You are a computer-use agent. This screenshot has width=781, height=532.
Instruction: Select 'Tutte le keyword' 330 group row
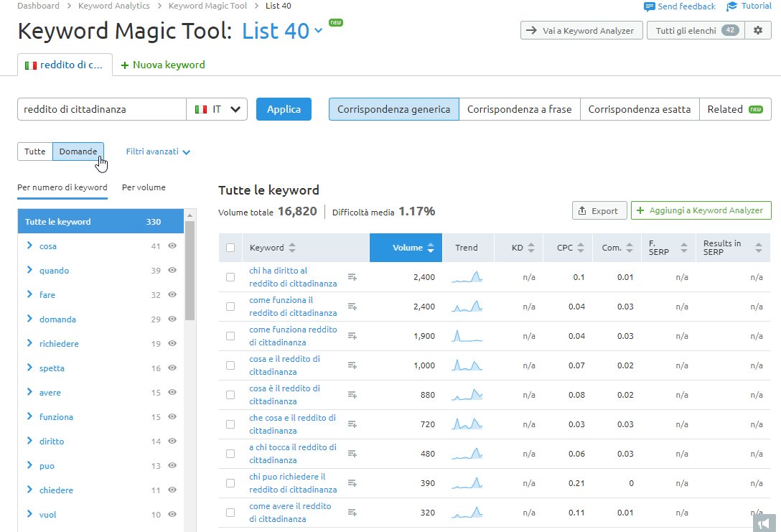pos(100,222)
